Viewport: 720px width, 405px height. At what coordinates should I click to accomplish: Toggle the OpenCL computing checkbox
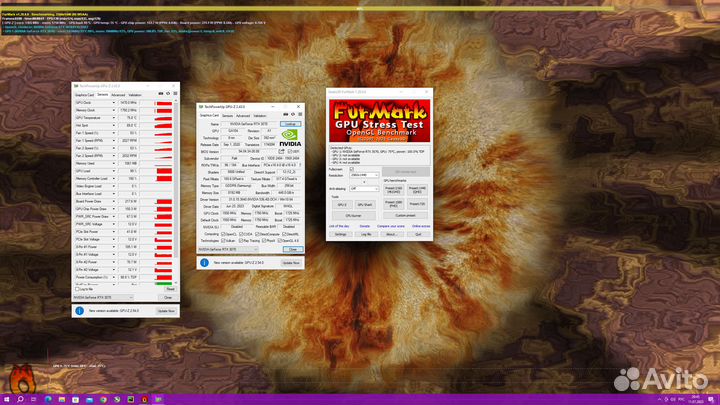pos(224,234)
